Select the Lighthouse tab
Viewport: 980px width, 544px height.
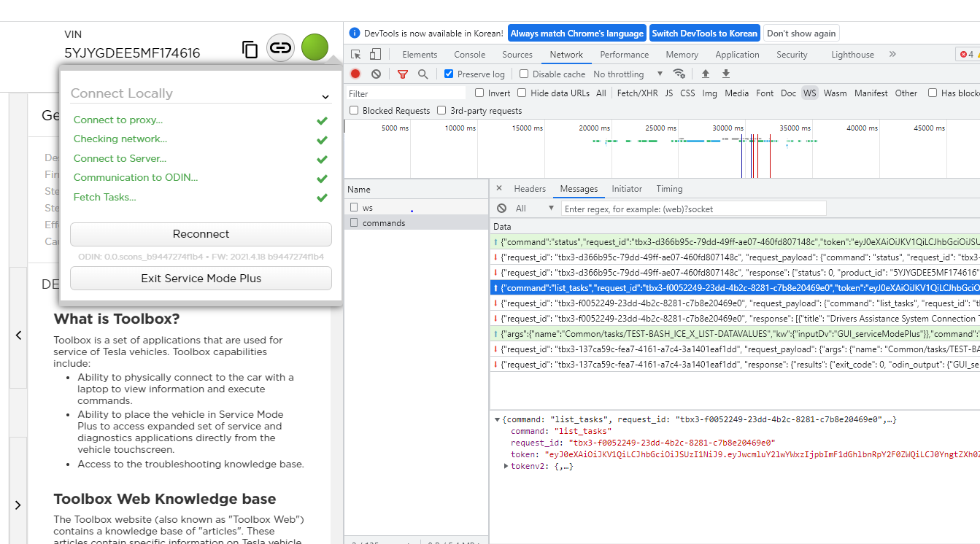tap(852, 55)
